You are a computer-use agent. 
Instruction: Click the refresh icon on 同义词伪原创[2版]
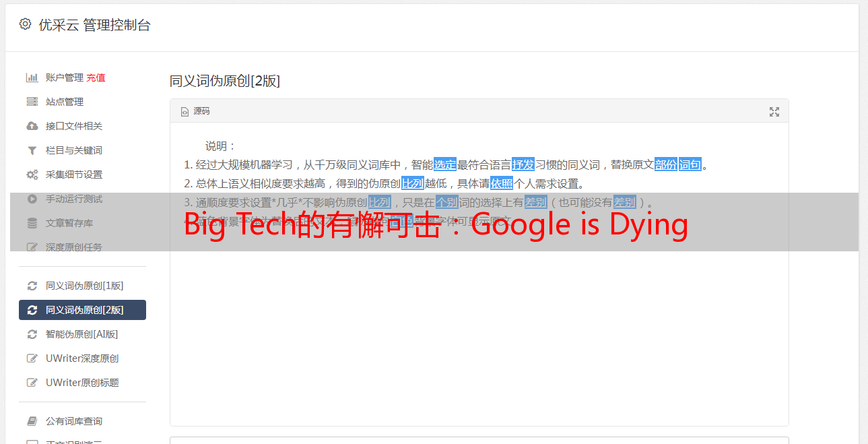[32, 310]
